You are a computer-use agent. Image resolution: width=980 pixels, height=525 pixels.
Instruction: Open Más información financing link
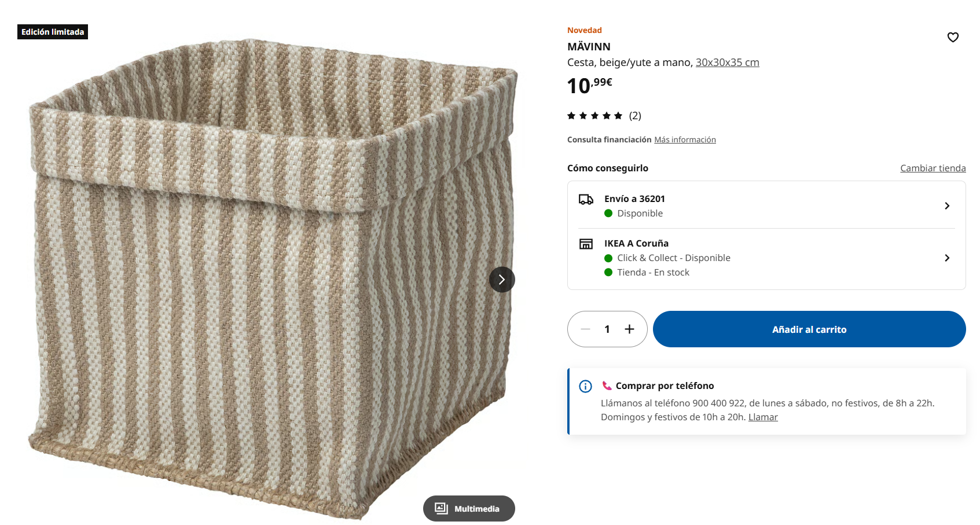685,139
